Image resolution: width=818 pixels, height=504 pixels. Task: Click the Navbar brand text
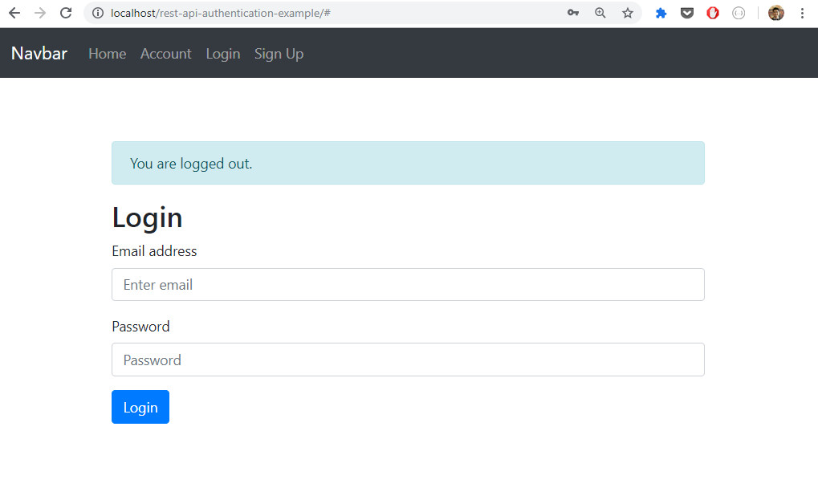[39, 53]
